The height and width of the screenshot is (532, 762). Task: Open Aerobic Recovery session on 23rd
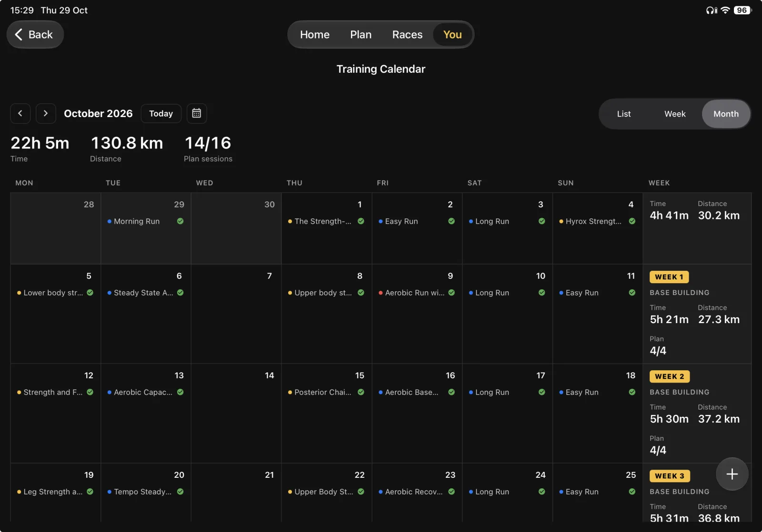(x=417, y=492)
